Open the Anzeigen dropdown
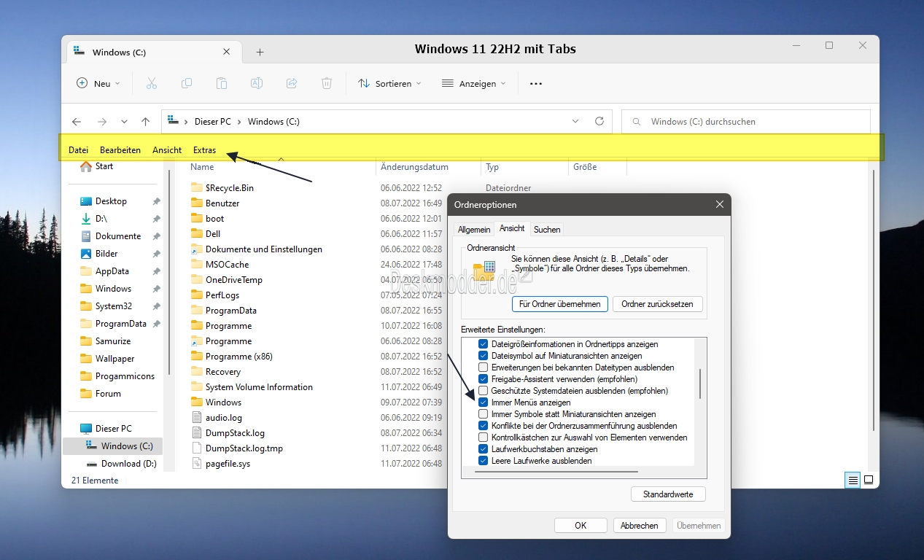The width and height of the screenshot is (924, 560). 474,84
